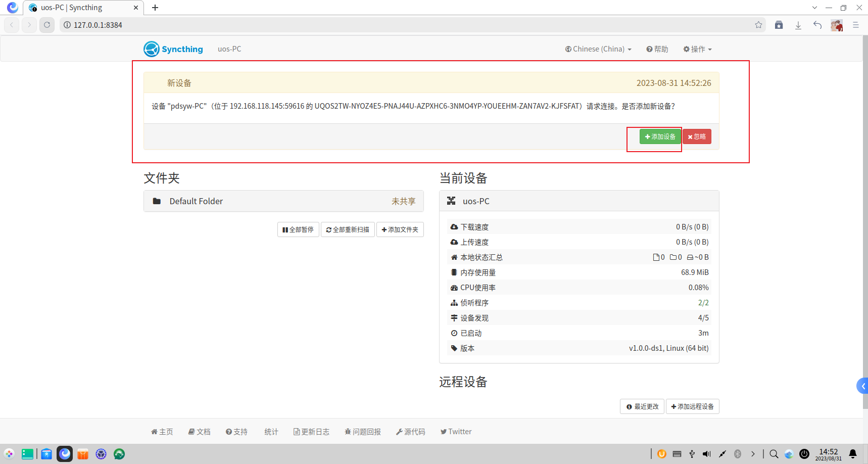Reload the page with the refresh button
This screenshot has width=868, height=464.
[x=47, y=25]
